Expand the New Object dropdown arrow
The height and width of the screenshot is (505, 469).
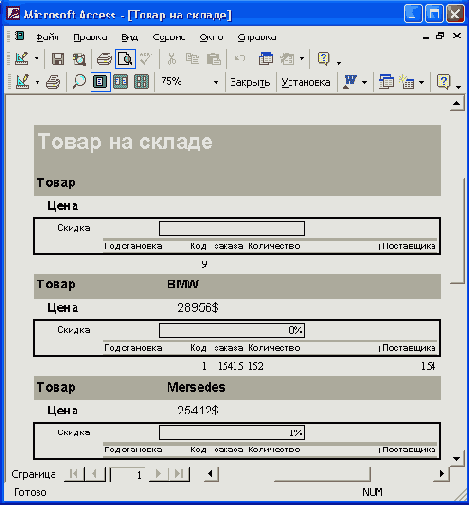coord(422,82)
